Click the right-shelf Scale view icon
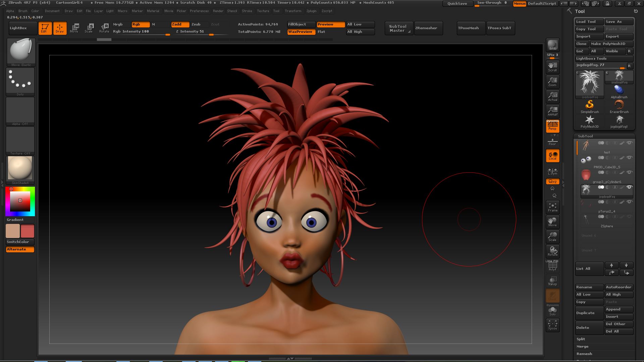Screen dimensions: 644x362 click(552, 237)
